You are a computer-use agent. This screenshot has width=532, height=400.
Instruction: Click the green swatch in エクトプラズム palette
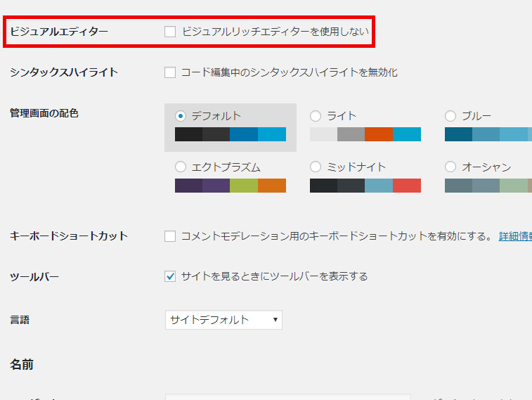click(244, 186)
